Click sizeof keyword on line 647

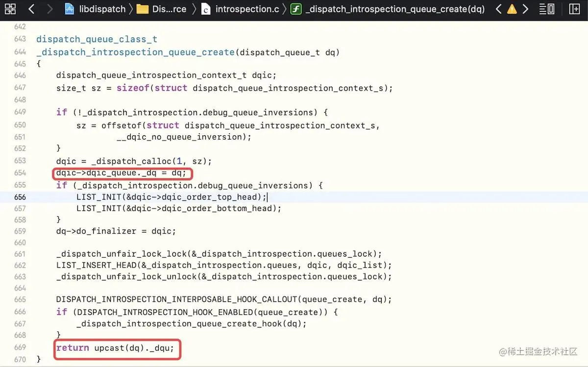point(132,88)
